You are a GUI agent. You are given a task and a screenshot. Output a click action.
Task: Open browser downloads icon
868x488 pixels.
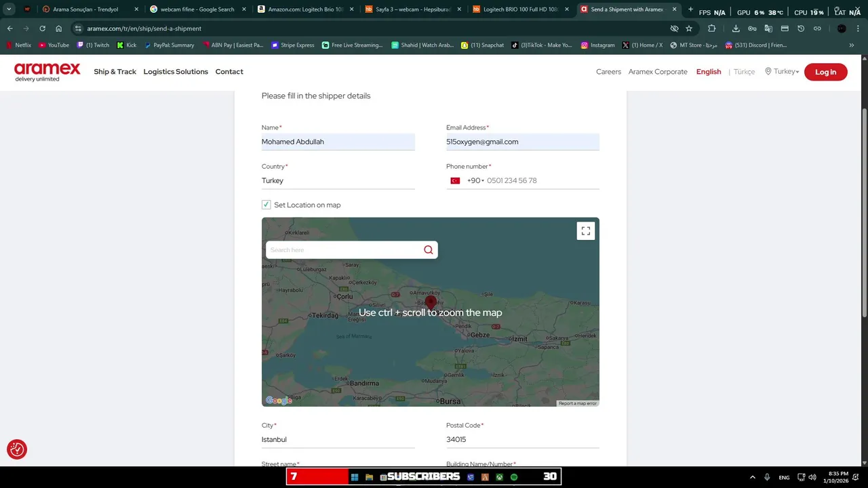tap(736, 28)
